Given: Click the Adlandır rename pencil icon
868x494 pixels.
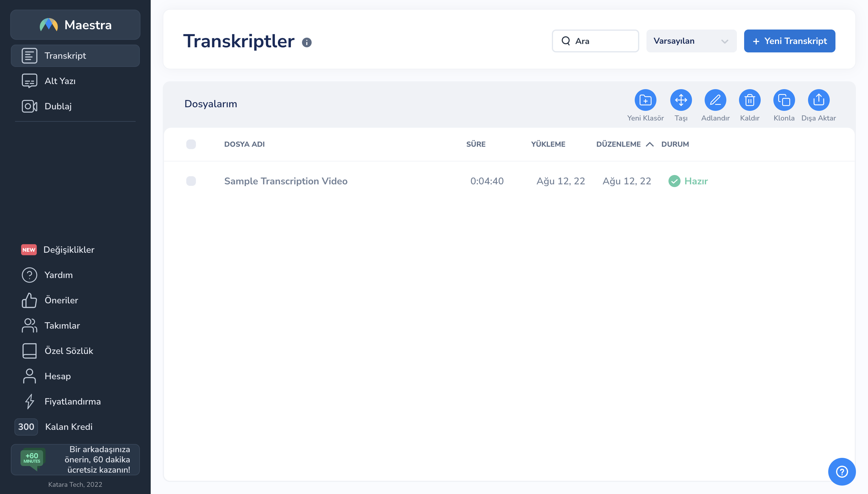Looking at the screenshot, I should [715, 100].
